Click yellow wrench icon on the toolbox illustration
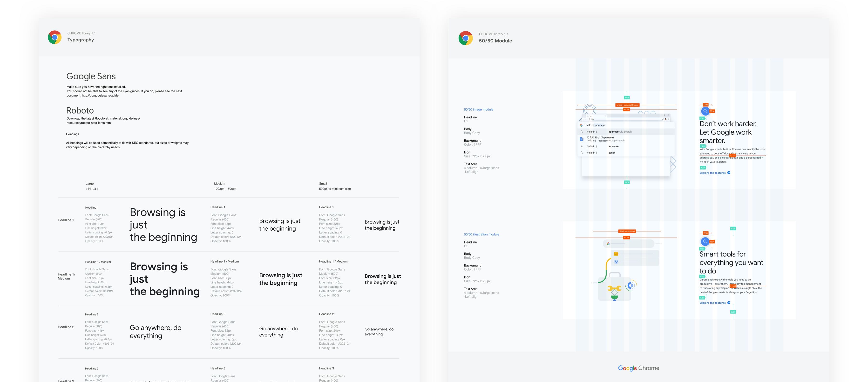 point(614,289)
